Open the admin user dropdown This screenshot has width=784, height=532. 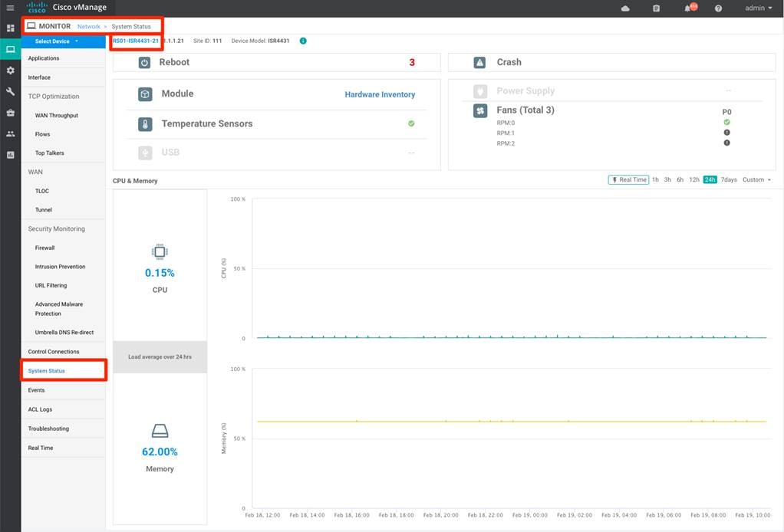pyautogui.click(x=758, y=8)
